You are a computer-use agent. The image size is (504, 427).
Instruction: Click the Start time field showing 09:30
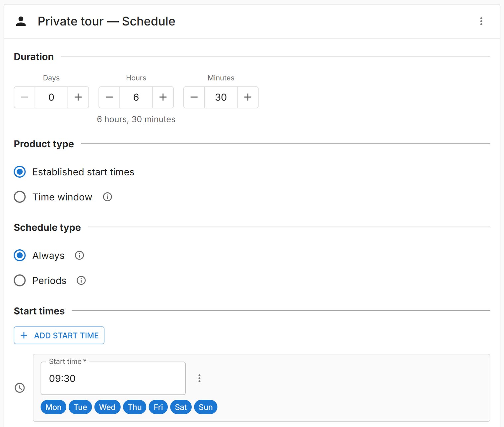click(x=113, y=378)
